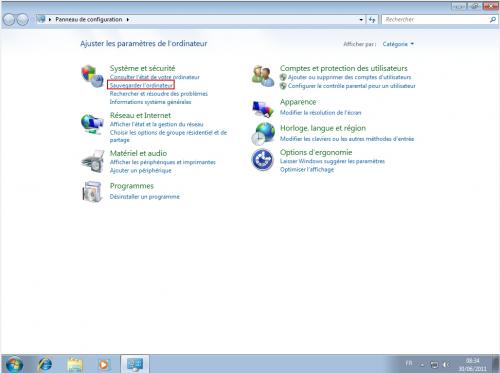This screenshot has height=373, width=500.
Task: Click in the Rechercher search field
Action: coord(435,20)
